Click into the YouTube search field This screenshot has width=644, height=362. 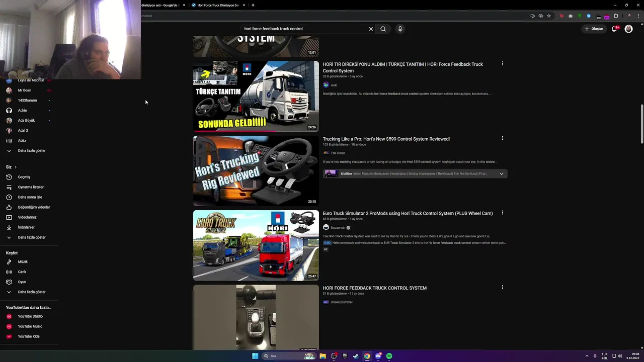304,29
